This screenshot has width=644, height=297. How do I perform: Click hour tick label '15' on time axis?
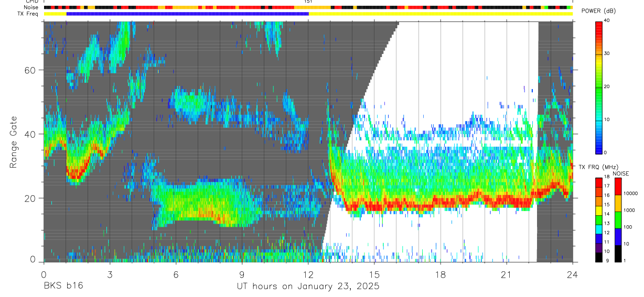374,274
